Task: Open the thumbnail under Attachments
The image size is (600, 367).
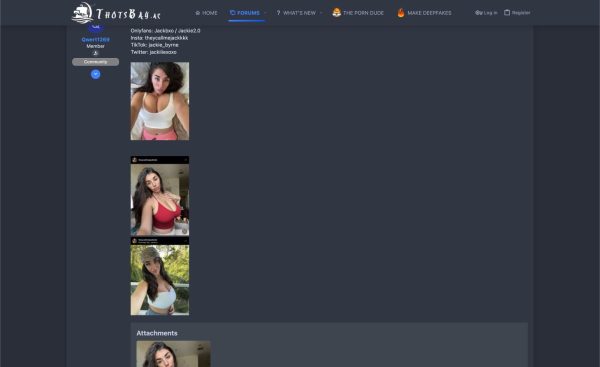Action: 173,354
